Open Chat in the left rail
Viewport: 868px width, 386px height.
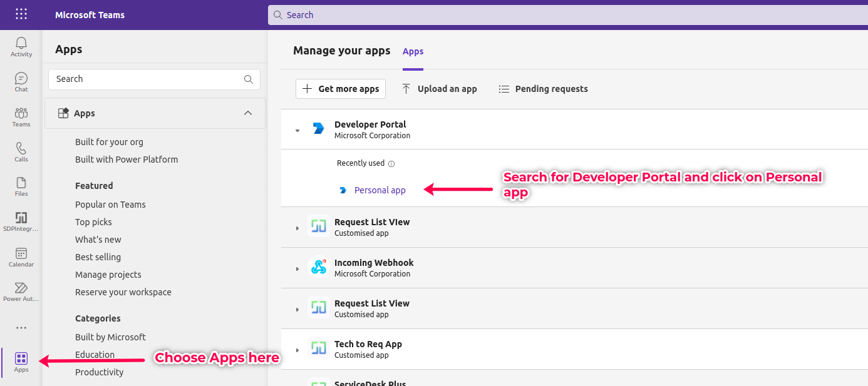pos(21,82)
